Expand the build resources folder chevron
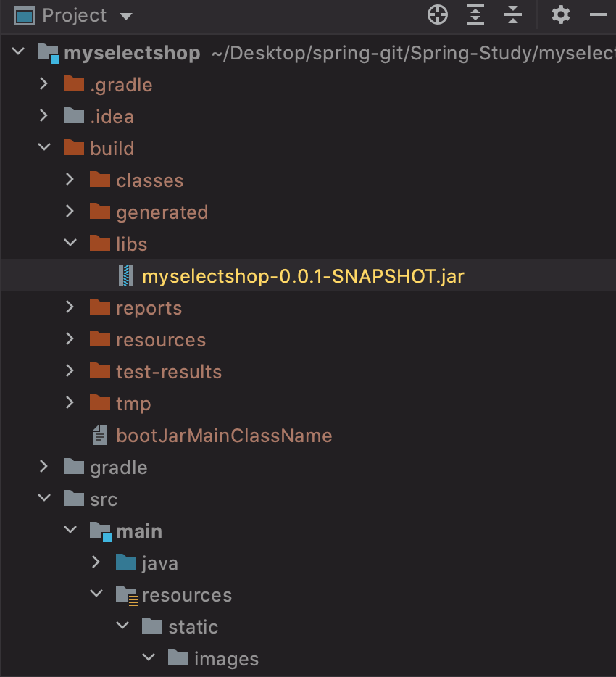 click(70, 339)
